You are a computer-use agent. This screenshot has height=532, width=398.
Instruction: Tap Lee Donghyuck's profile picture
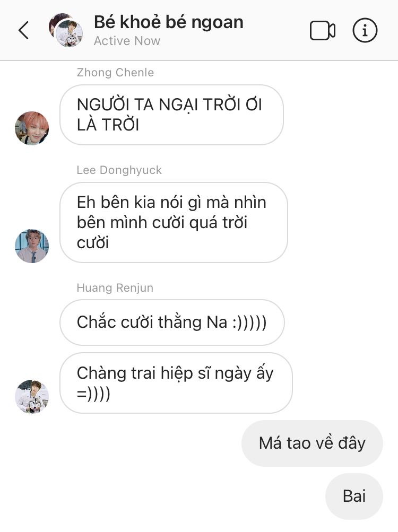click(x=32, y=246)
